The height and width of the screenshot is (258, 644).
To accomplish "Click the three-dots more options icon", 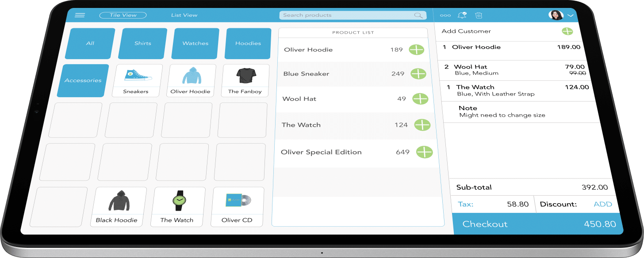I will tap(445, 15).
